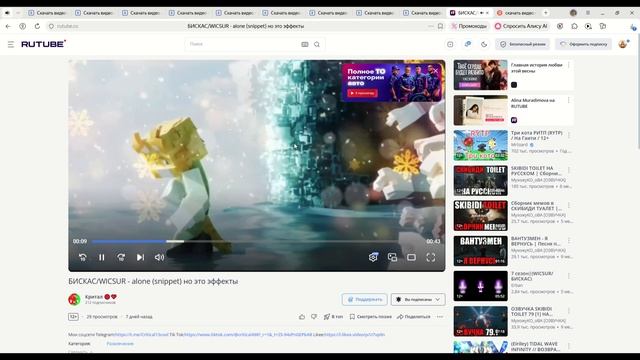The image size is (640, 360).
Task: Dislike the video with thumbs down
Action: (314, 317)
